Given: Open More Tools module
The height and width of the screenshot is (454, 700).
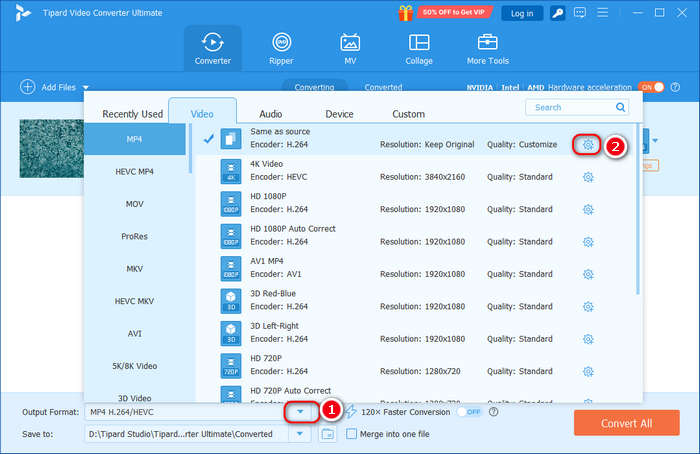Looking at the screenshot, I should click(x=488, y=48).
